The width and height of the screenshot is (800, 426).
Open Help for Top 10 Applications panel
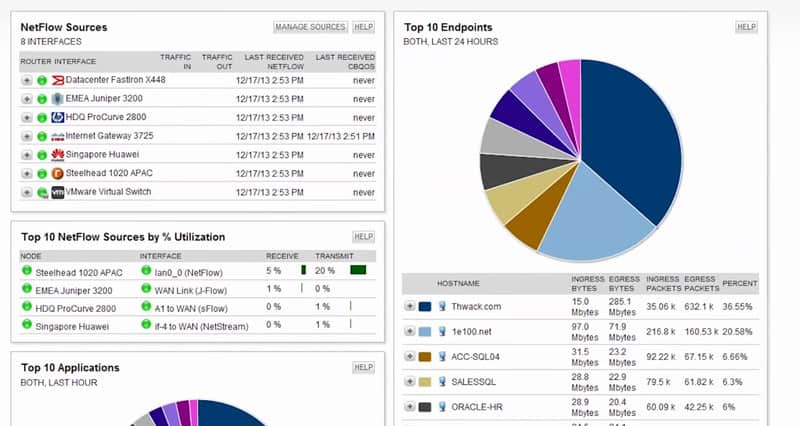363,367
